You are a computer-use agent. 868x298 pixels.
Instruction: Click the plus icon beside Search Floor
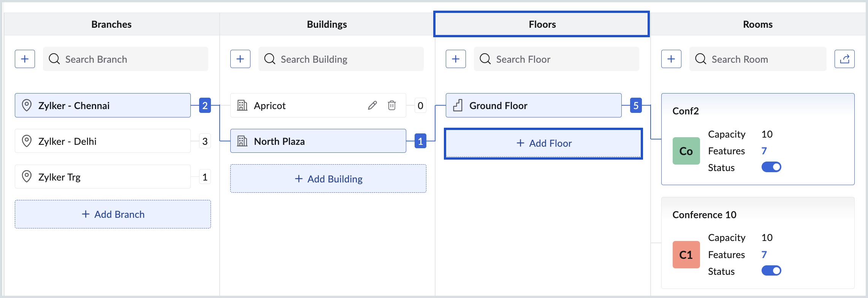[456, 59]
